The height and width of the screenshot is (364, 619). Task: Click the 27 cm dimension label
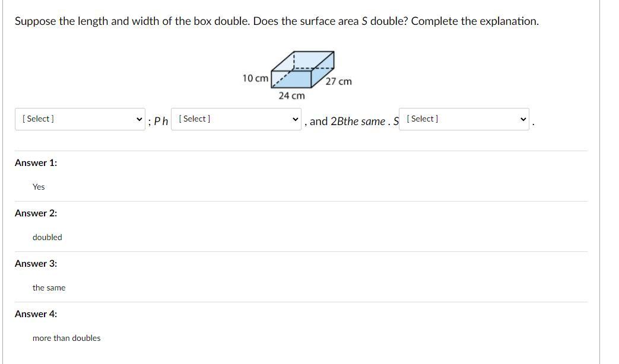pyautogui.click(x=338, y=81)
